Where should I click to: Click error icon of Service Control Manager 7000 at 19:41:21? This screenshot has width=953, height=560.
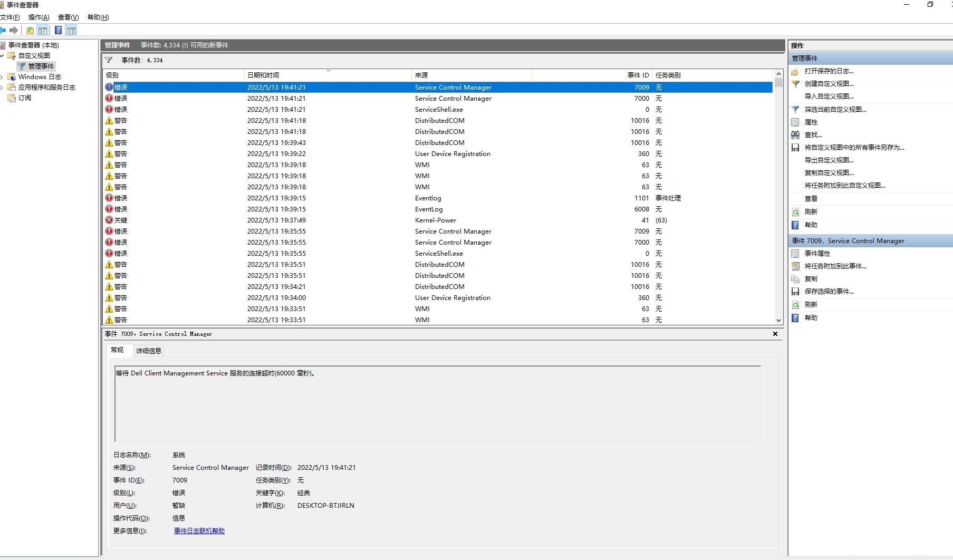(x=109, y=99)
